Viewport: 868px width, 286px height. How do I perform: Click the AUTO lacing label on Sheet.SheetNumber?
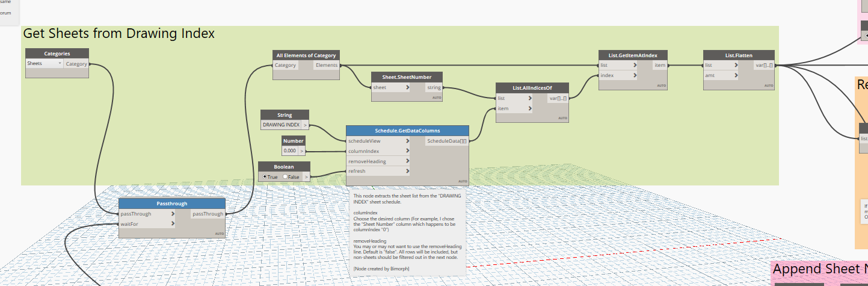pos(437,98)
